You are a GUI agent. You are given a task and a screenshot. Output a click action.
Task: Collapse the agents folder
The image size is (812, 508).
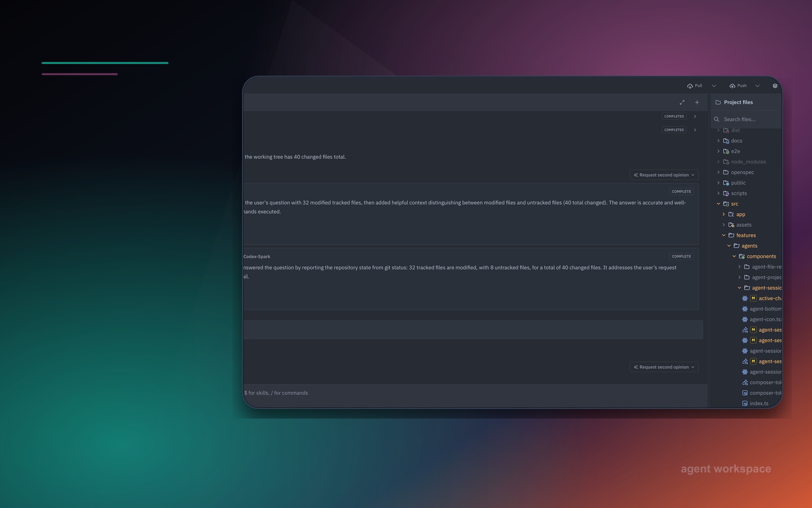click(x=729, y=246)
